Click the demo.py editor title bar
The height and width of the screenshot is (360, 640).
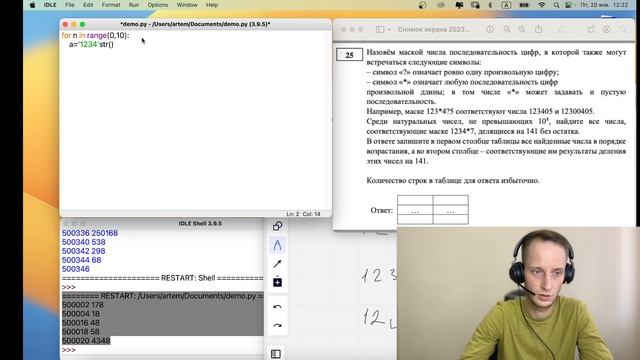click(x=195, y=24)
